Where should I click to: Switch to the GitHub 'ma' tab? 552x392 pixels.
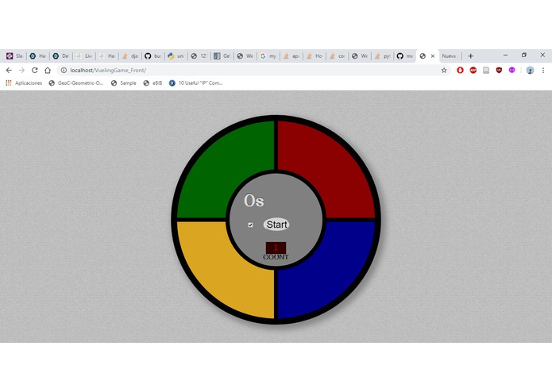point(405,56)
